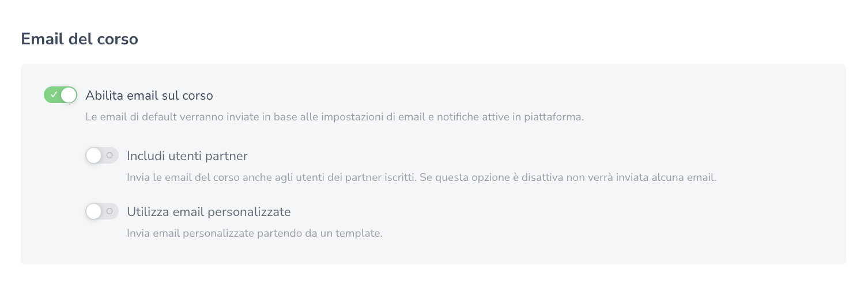Click the 'Email del corso' section heading

[80, 39]
